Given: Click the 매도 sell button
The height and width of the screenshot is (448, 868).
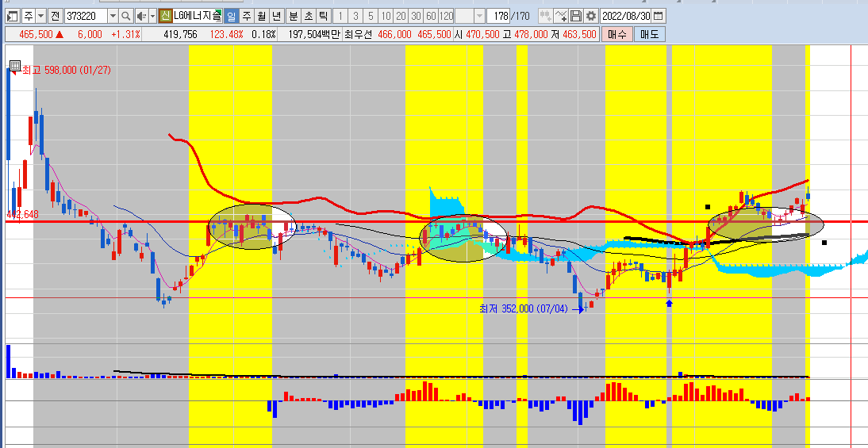Looking at the screenshot, I should (x=649, y=34).
